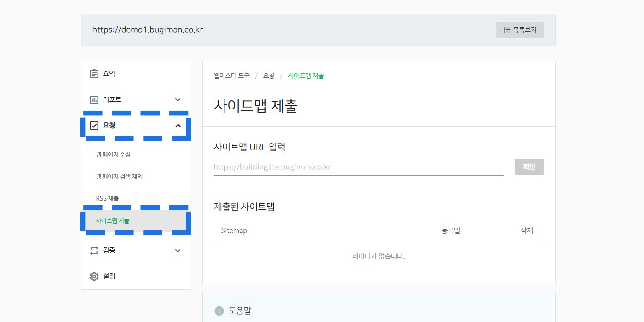Click 사이트맵 제출 breadcrumb link

tap(306, 75)
